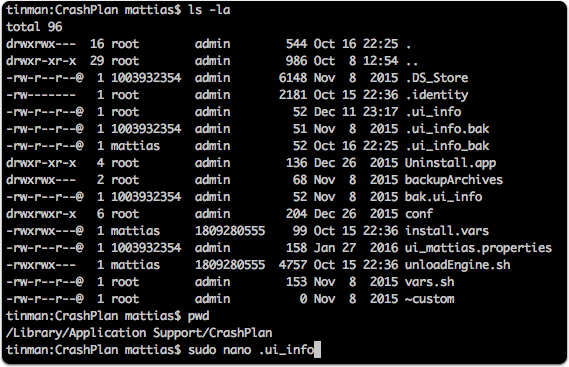Image resolution: width=569 pixels, height=367 pixels.
Task: Click the 'pwd' command text
Action: 198,316
